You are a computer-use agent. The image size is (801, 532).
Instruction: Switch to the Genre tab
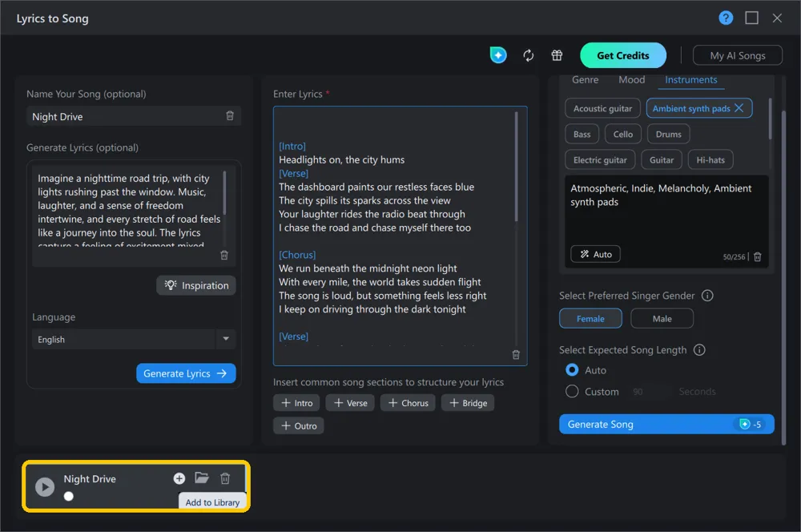585,80
